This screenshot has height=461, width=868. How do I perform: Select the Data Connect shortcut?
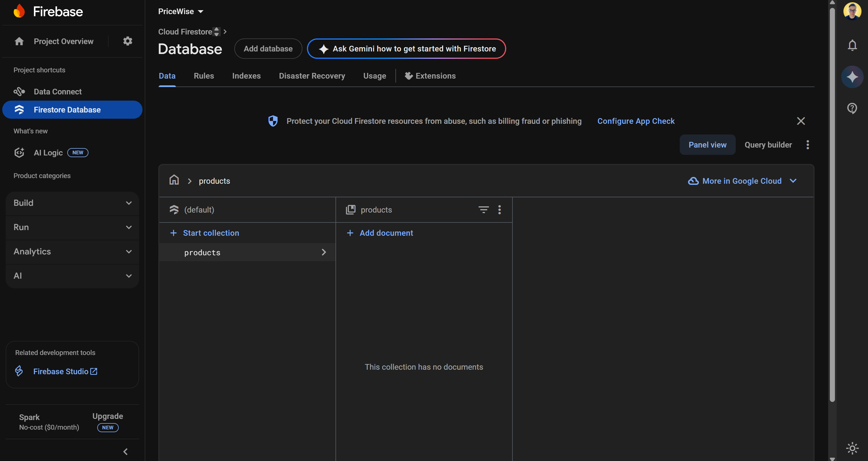[58, 91]
